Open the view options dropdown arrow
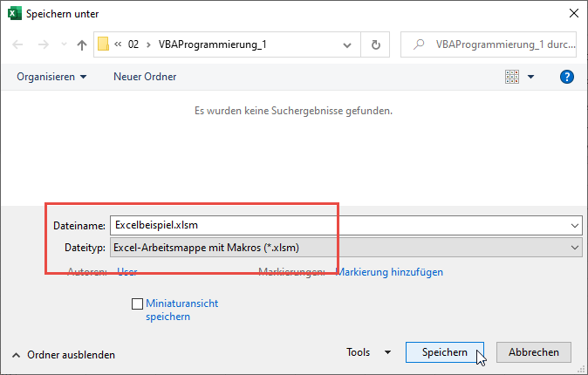588x375 pixels. coord(531,77)
